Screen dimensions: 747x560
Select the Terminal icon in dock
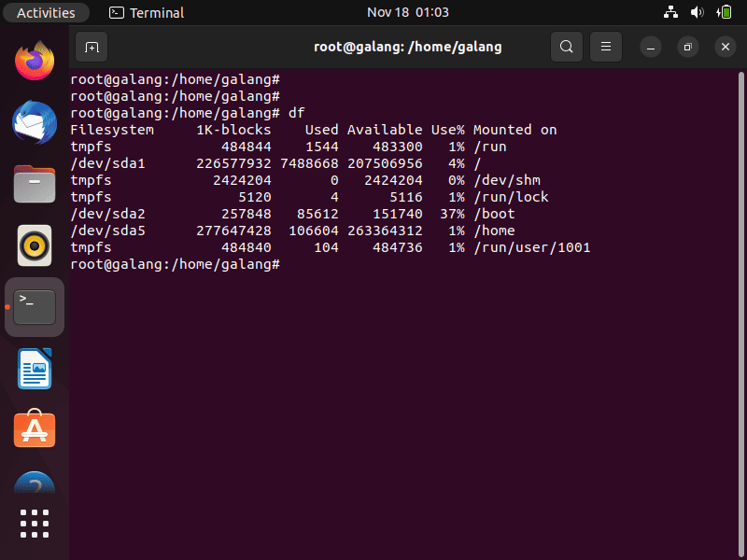[x=35, y=307]
